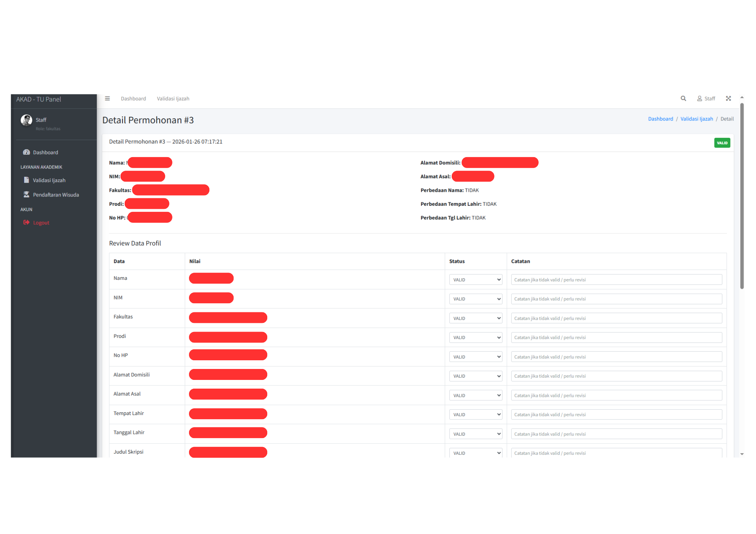Follow the Dashboard breadcrumb link
This screenshot has width=756, height=534.
(x=660, y=119)
